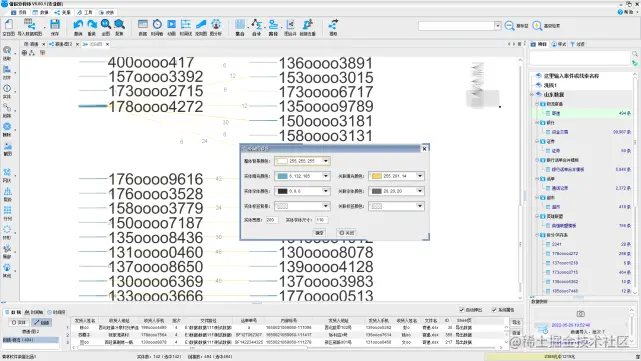641x361 pixels.
Task: Open the import-data-to-graph toolbar icon
Action: tap(29, 25)
